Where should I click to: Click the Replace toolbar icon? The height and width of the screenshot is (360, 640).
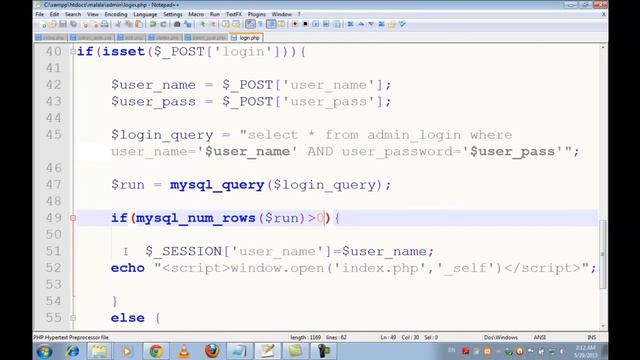188,24
